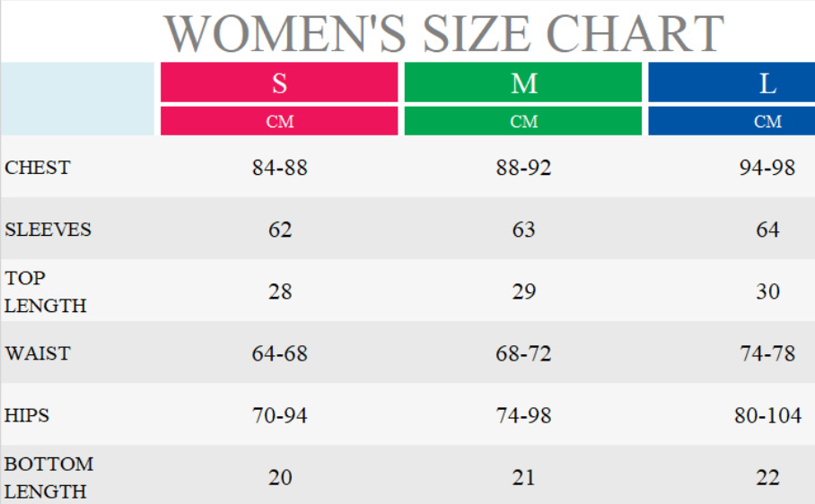
Task: Click the CM unit under size S
Action: coord(279,121)
